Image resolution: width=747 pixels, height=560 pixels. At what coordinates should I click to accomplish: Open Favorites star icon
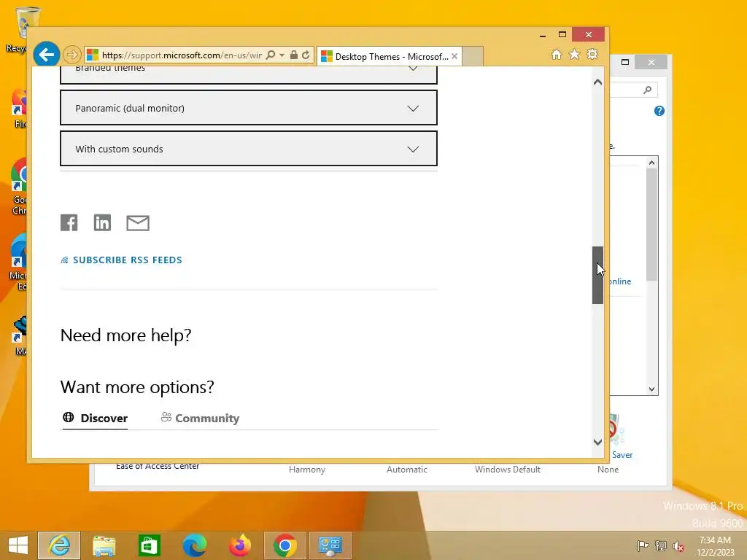575,54
